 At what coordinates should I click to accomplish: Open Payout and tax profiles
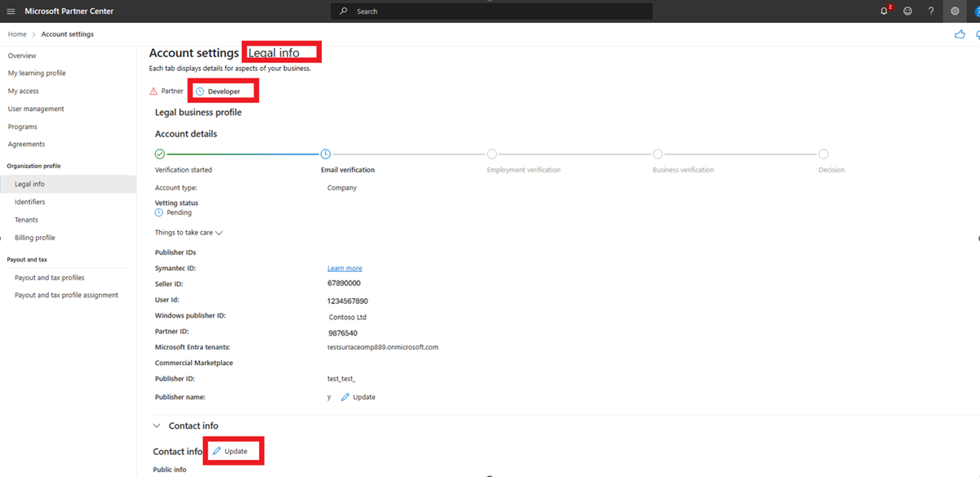tap(50, 278)
